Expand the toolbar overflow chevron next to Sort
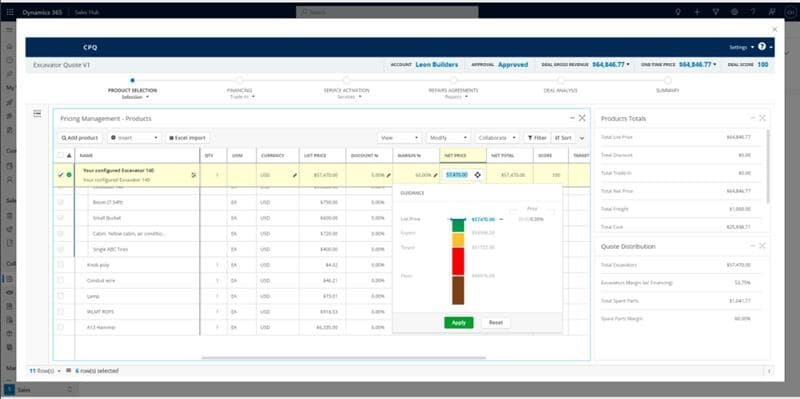Screen dimensions: 800x399 click(582, 138)
